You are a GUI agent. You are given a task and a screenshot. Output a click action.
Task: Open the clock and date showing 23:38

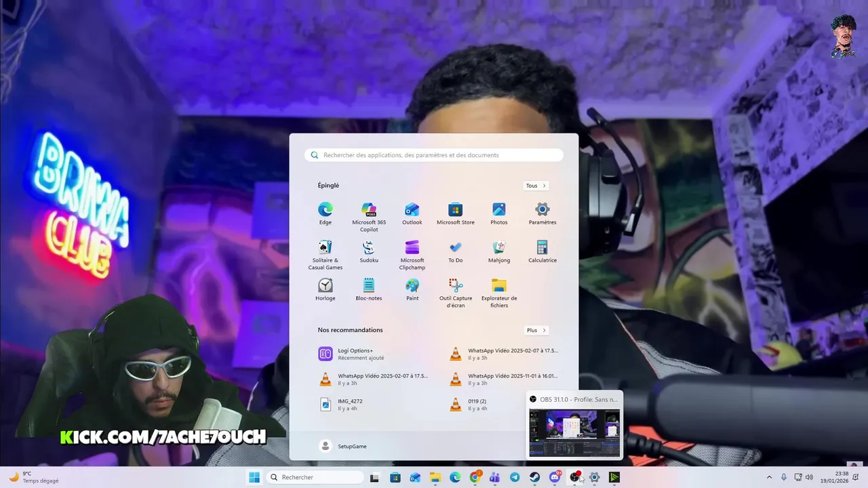(836, 477)
